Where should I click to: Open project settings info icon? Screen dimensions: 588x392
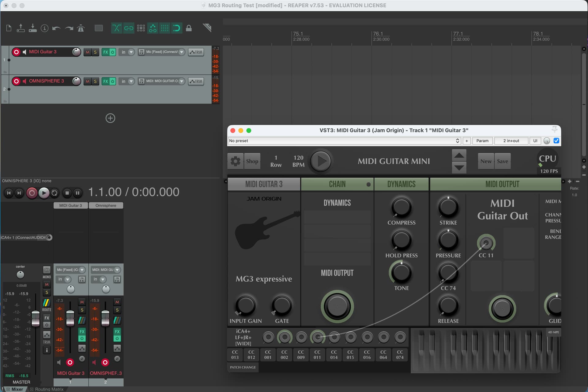coord(45,28)
